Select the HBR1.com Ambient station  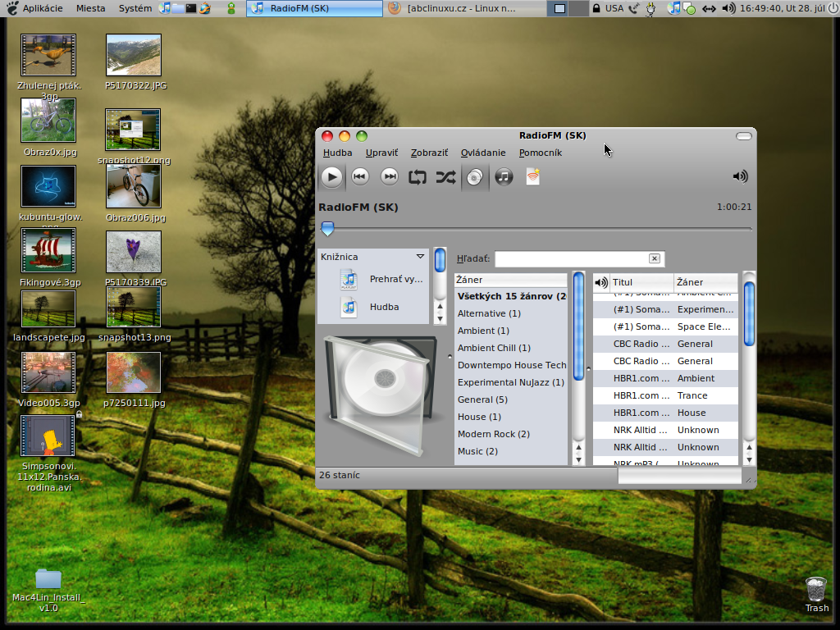665,378
